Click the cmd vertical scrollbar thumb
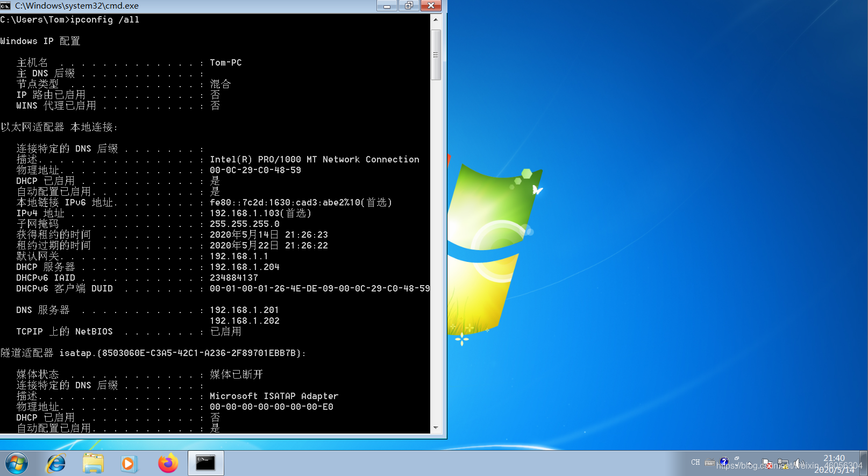The width and height of the screenshot is (868, 476). click(x=436, y=55)
